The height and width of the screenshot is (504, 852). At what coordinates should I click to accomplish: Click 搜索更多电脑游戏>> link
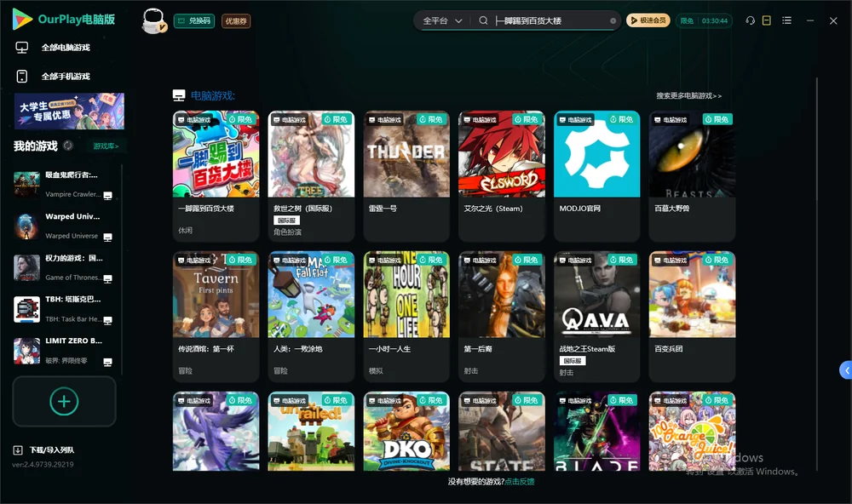point(688,96)
